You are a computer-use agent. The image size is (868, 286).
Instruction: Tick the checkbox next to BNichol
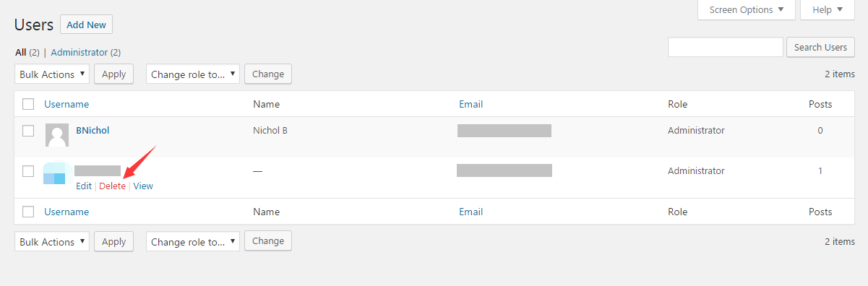click(28, 131)
